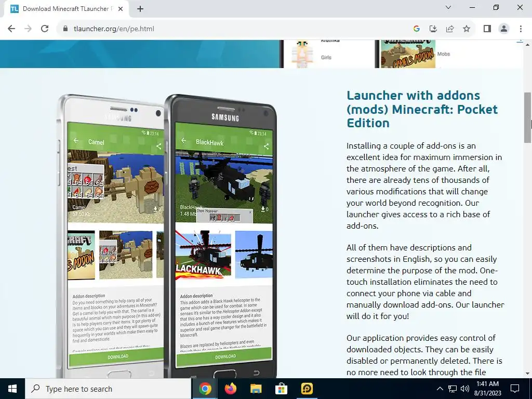
Task: Click heading Launcher with addons Minecraft
Action: 422,109
